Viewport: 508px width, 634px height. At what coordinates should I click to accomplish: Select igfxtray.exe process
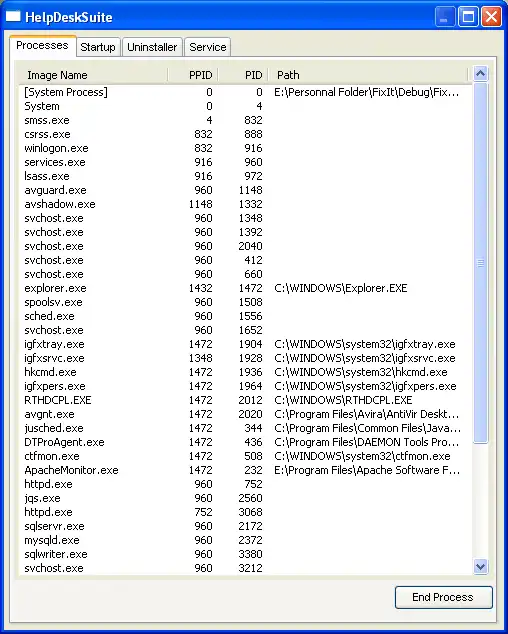coord(245,344)
